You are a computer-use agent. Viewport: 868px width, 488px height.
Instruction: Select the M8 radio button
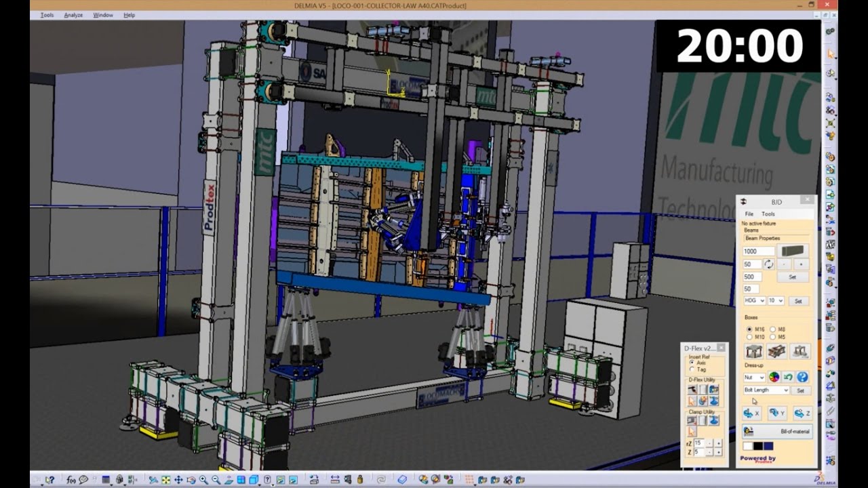tap(772, 329)
